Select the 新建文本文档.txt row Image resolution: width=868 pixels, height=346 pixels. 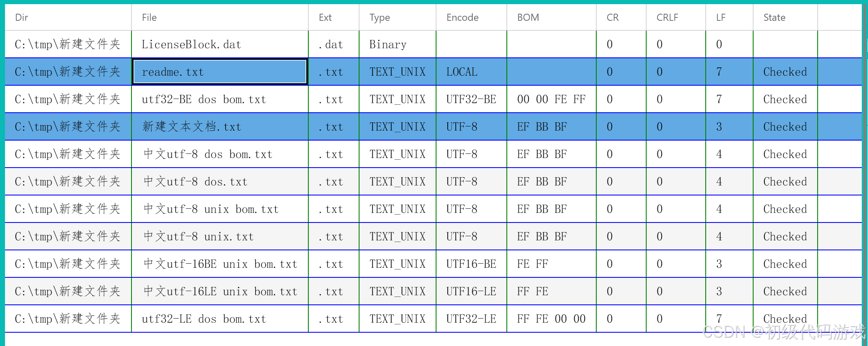pos(191,126)
